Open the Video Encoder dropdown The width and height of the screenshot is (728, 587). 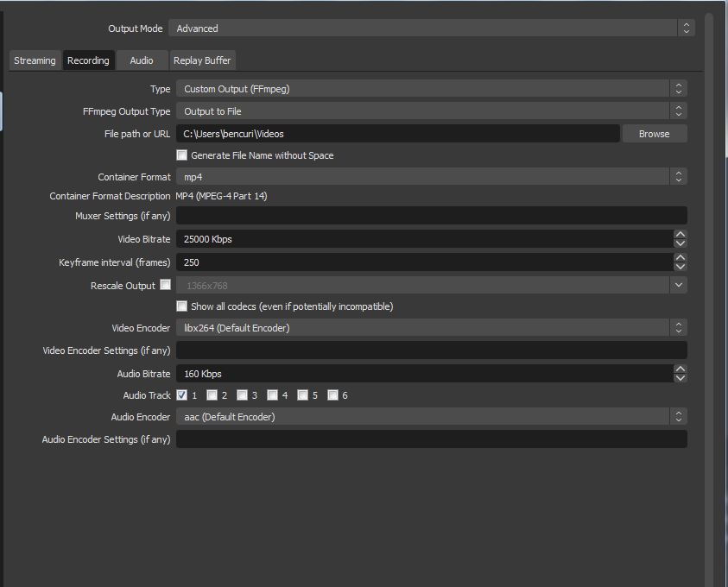point(431,328)
